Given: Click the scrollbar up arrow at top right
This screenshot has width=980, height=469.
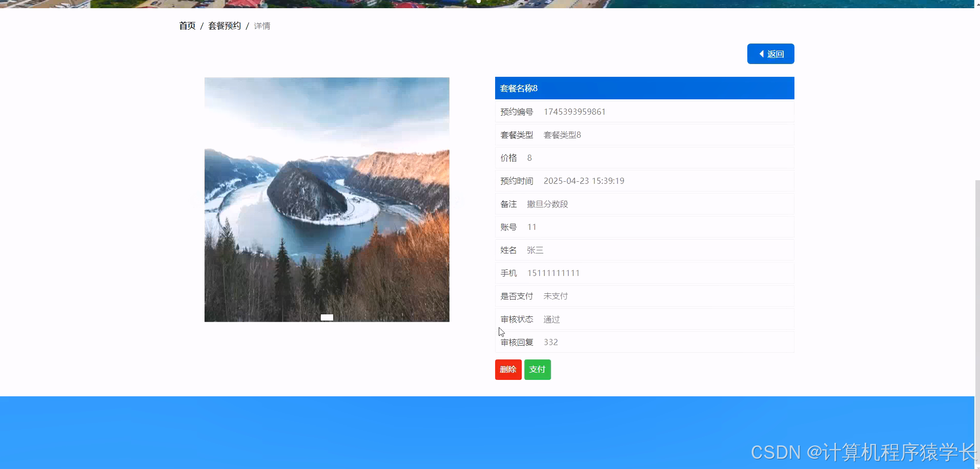Looking at the screenshot, I should tap(976, 4).
